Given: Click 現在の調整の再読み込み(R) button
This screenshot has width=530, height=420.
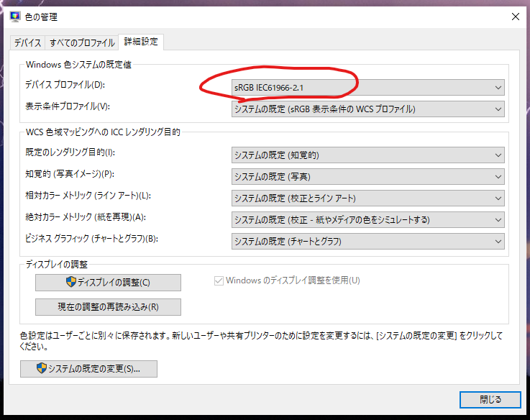Looking at the screenshot, I should point(108,307).
